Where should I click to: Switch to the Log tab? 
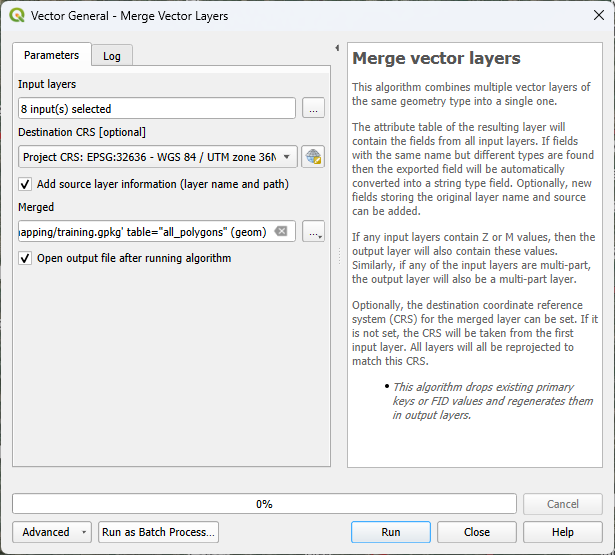tap(112, 56)
